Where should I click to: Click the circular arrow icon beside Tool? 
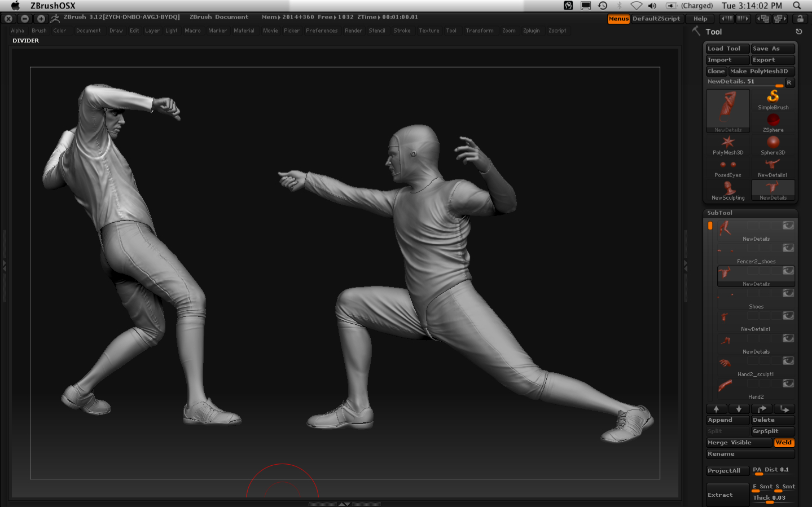(798, 32)
